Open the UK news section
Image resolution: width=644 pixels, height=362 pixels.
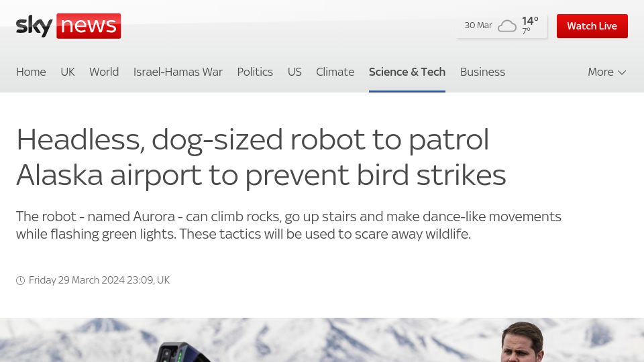tap(68, 72)
